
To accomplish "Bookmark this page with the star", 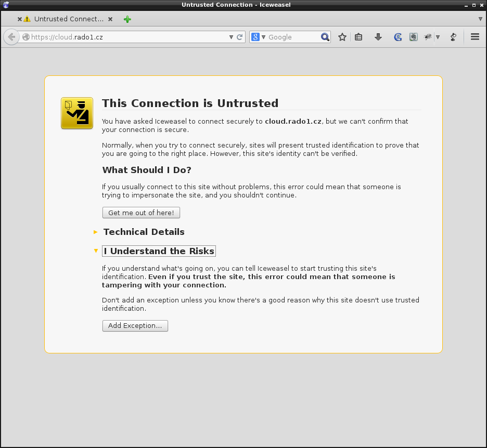I will [342, 37].
